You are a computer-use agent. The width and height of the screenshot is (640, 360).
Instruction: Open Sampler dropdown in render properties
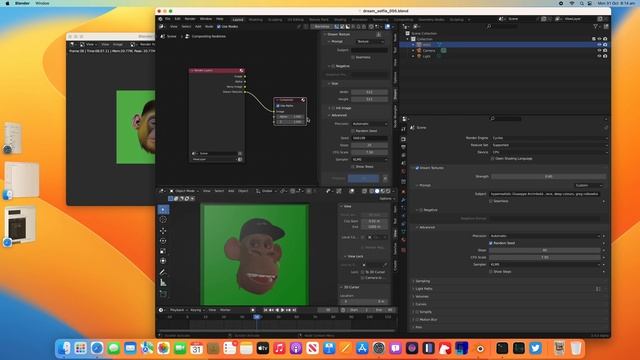pos(545,264)
